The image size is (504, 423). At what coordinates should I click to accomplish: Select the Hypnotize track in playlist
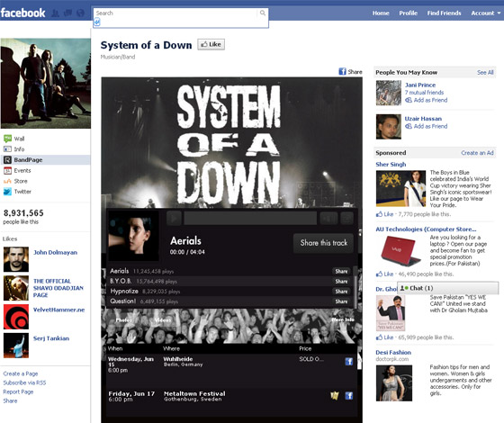point(124,292)
